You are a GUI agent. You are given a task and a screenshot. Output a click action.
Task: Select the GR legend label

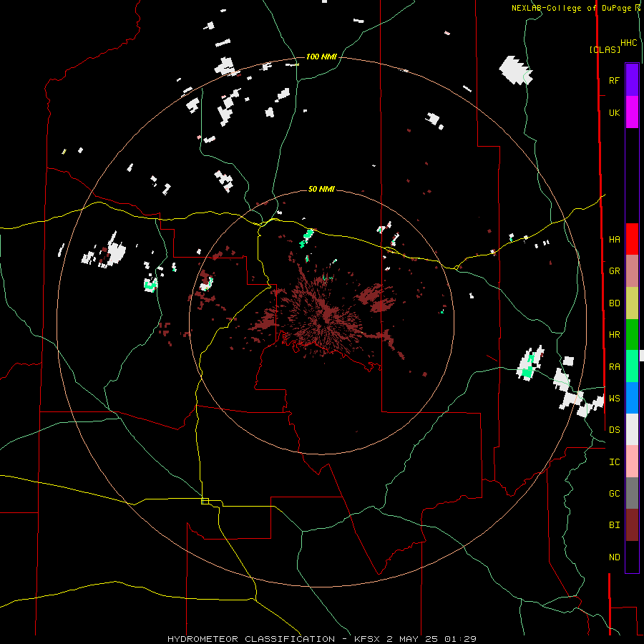point(614,271)
